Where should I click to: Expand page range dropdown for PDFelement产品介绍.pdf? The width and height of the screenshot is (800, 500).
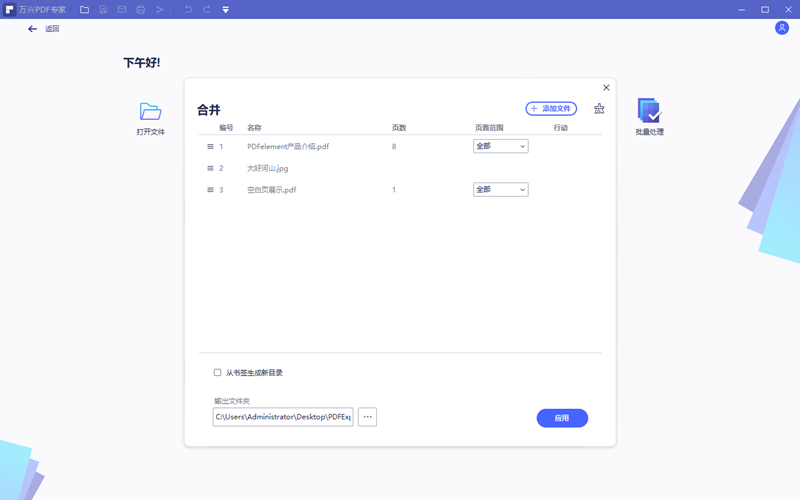(500, 146)
